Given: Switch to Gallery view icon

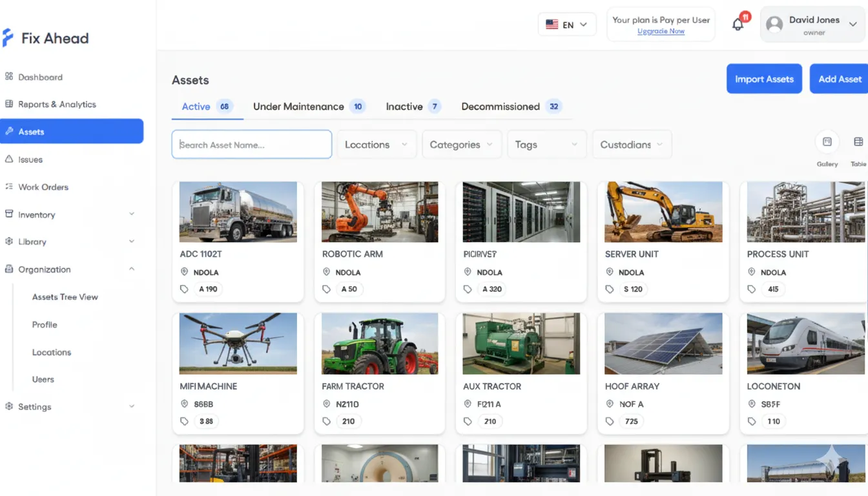Looking at the screenshot, I should (x=827, y=142).
